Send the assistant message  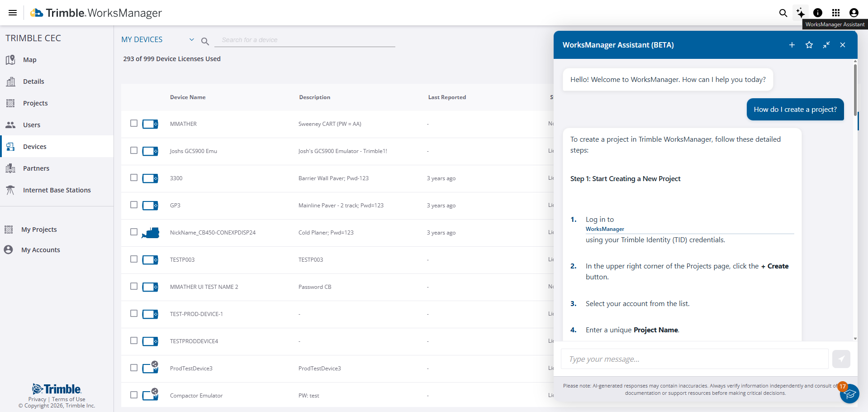[841, 359]
